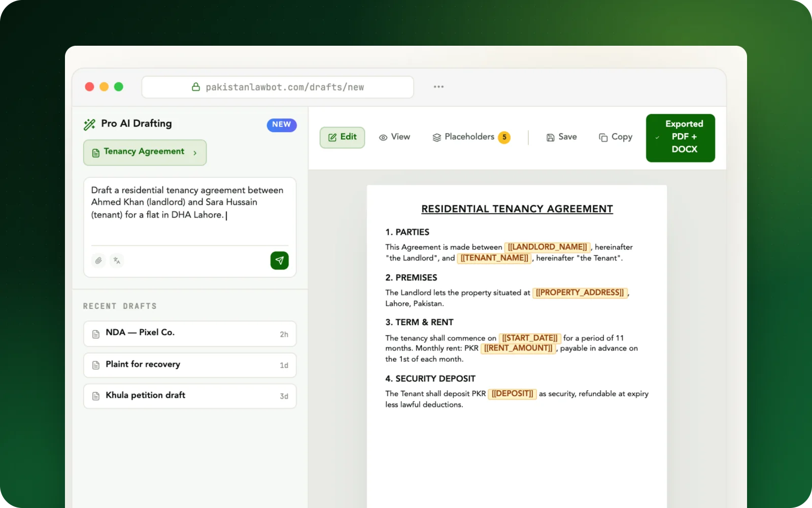Open the Plaint for recovery draft
Viewport: 812px width, 508px height.
pyautogui.click(x=190, y=365)
